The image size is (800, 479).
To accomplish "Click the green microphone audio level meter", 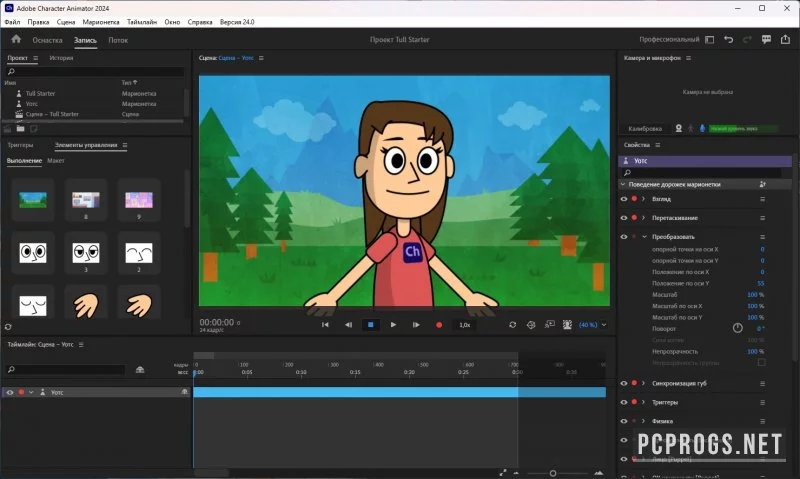I will [743, 129].
